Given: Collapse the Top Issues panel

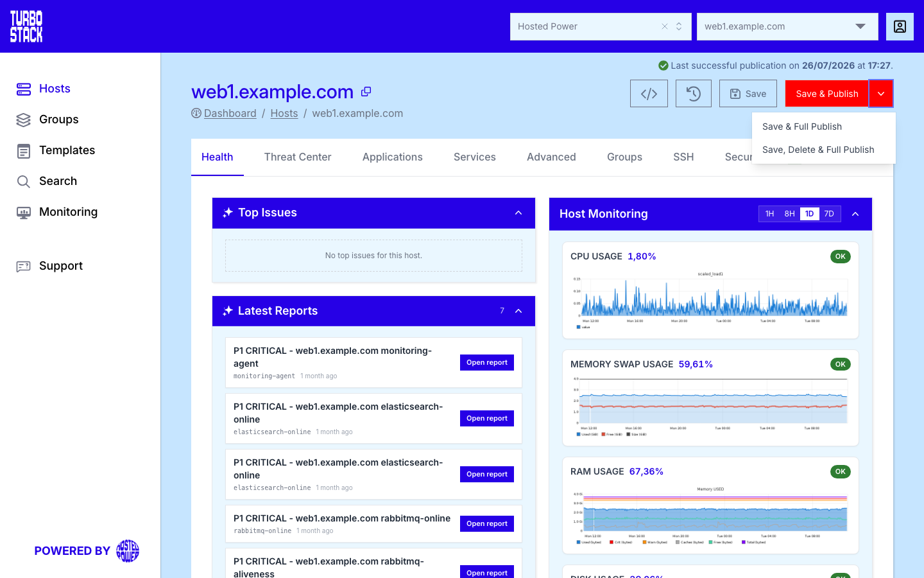Looking at the screenshot, I should (x=518, y=213).
